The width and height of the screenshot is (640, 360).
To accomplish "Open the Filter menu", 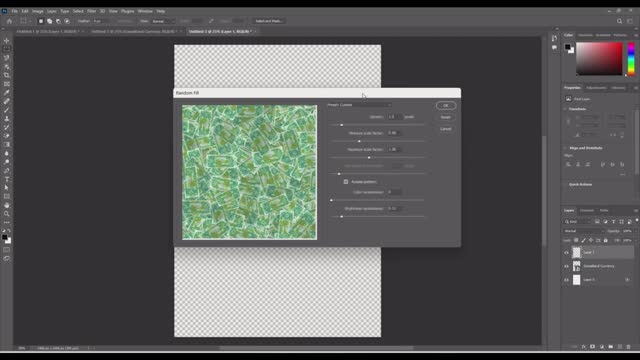I will 91,11.
